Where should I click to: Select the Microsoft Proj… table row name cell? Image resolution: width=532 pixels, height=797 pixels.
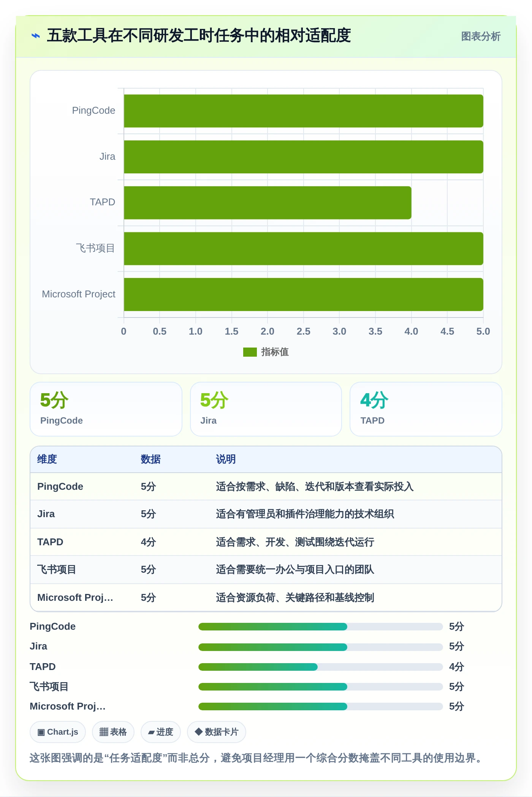coord(75,598)
